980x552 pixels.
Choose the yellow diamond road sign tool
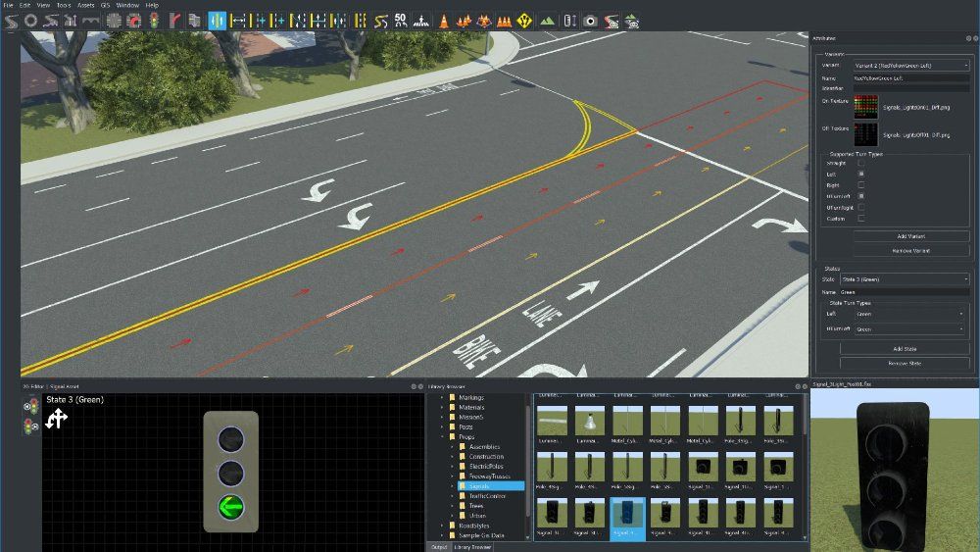point(524,21)
